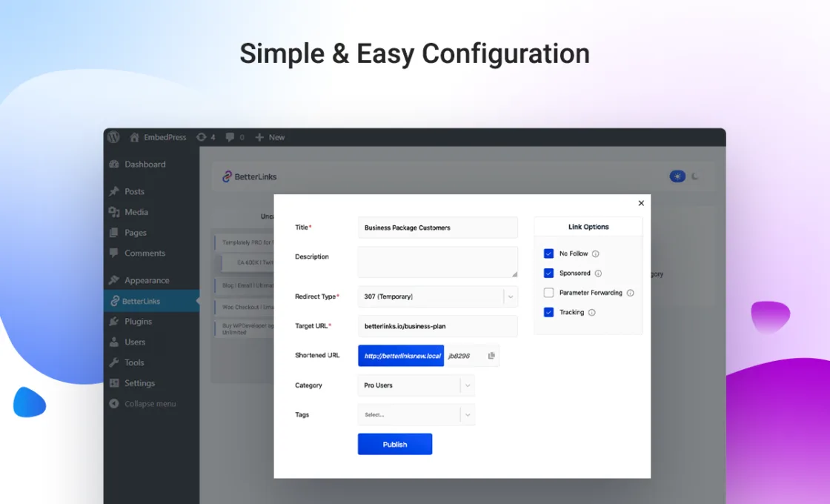Switch to dark mode moon icon
Viewport: 830px width, 504px height.
pos(695,176)
